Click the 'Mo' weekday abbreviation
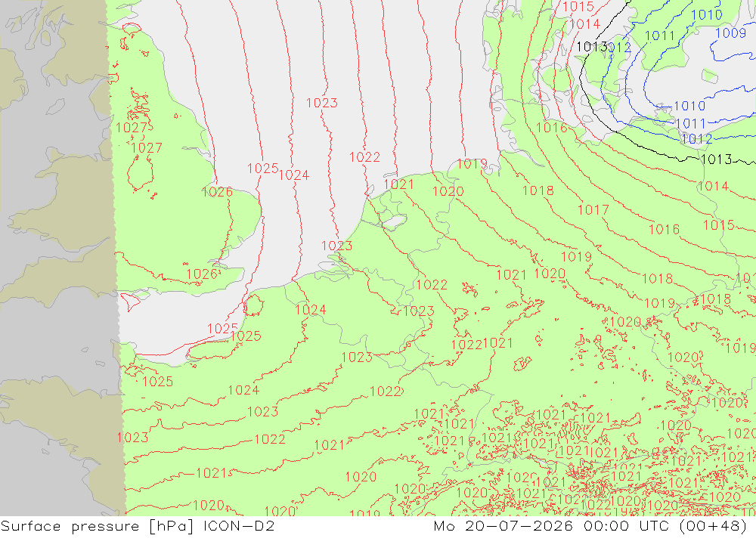 tap(444, 526)
